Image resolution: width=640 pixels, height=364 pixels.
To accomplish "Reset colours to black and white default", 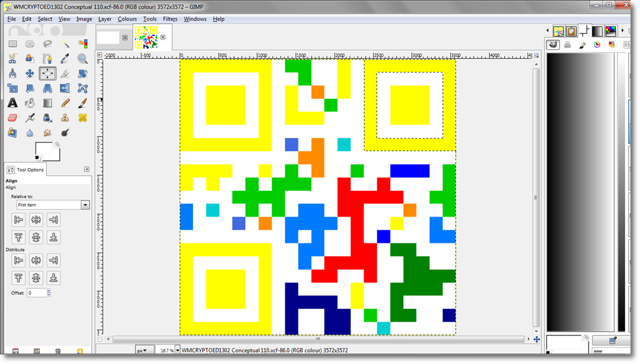I will coord(37,158).
